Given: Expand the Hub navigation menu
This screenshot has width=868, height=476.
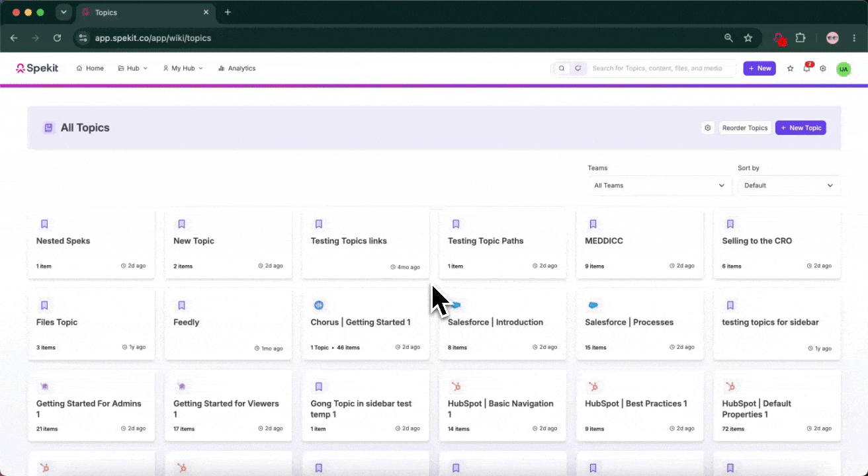Looking at the screenshot, I should (133, 68).
